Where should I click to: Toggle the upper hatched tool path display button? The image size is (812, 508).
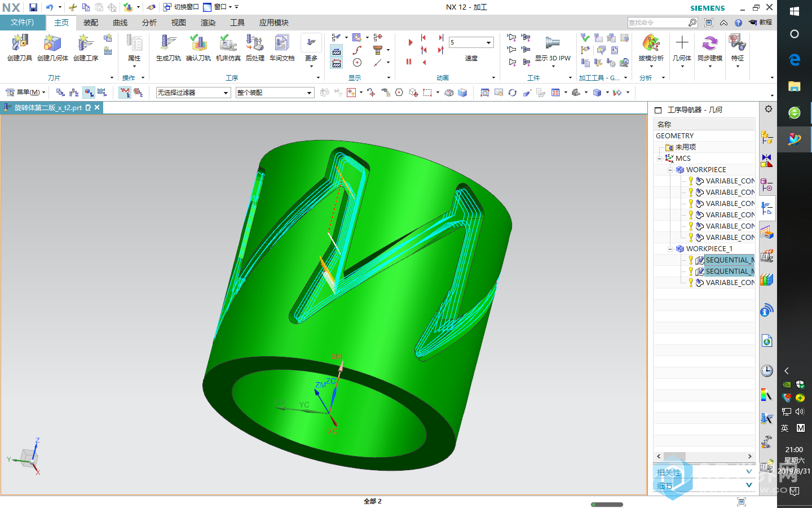point(337,51)
